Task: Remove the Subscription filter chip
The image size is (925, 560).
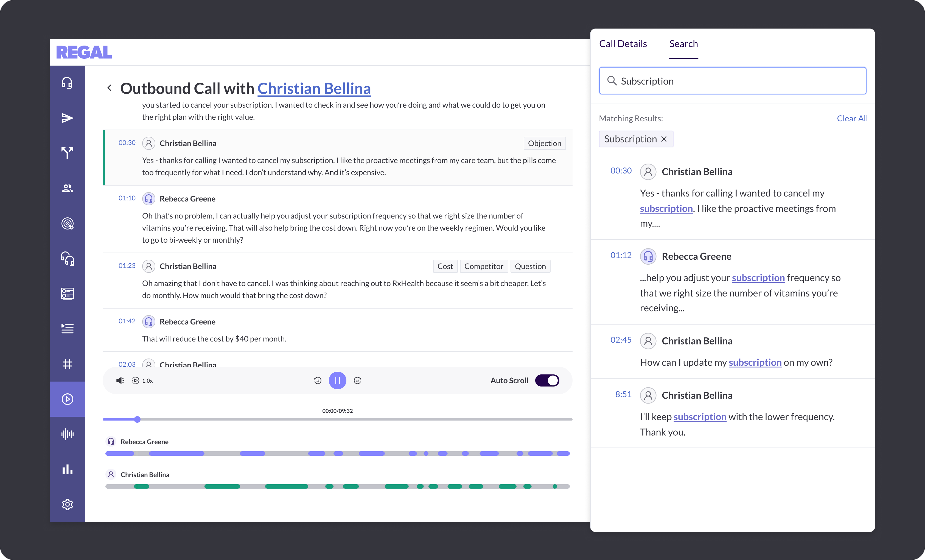Action: pos(664,139)
